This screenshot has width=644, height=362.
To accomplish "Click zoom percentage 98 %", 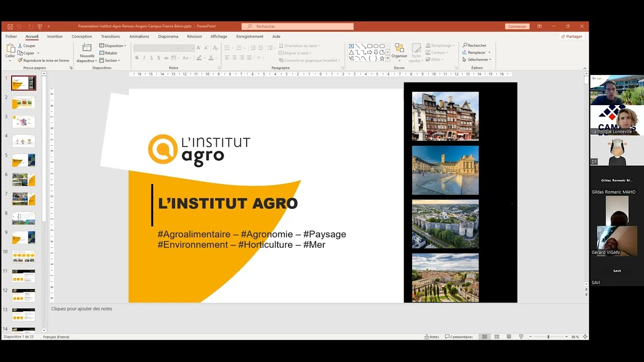I will [x=575, y=337].
